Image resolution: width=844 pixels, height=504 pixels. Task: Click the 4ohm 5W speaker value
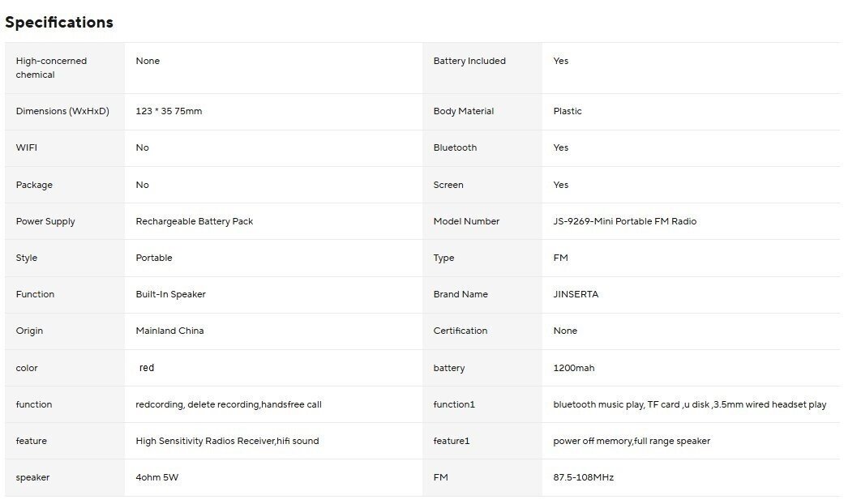point(156,477)
